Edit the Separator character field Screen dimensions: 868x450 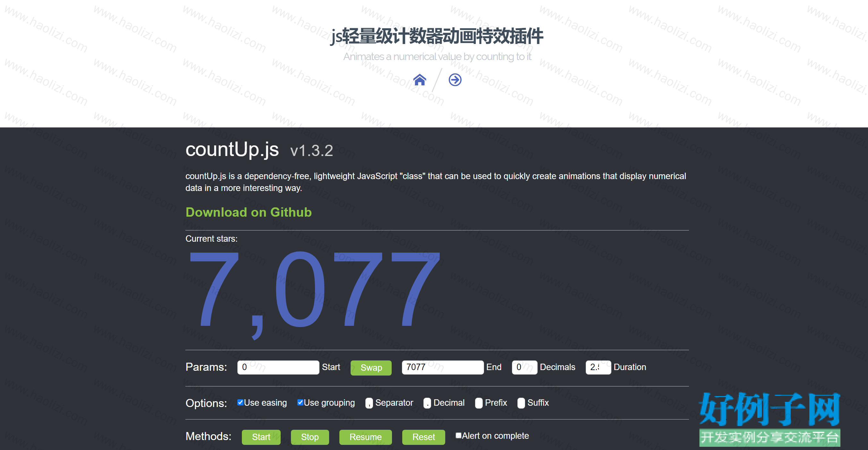(369, 403)
